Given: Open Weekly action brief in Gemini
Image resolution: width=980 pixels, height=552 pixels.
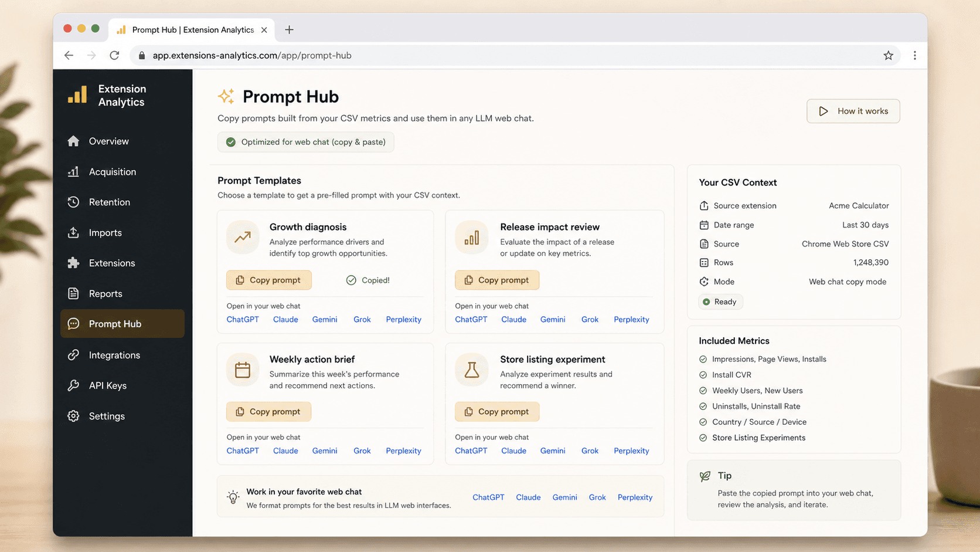Looking at the screenshot, I should pos(325,451).
